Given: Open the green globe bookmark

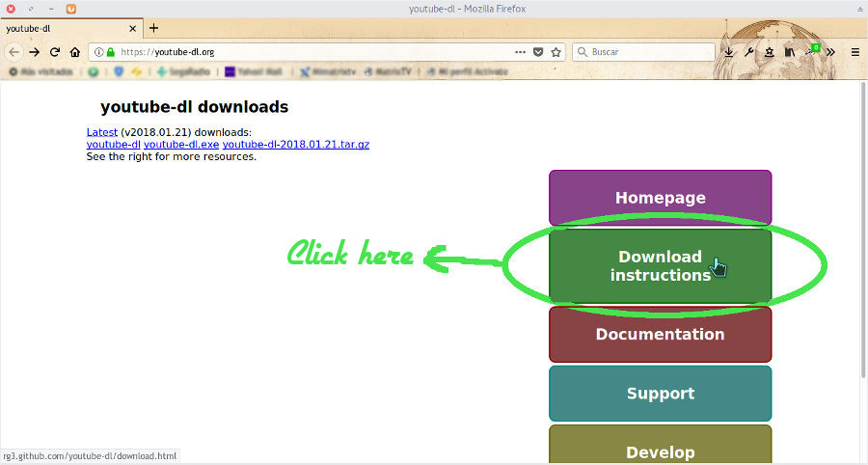Looking at the screenshot, I should click(93, 72).
